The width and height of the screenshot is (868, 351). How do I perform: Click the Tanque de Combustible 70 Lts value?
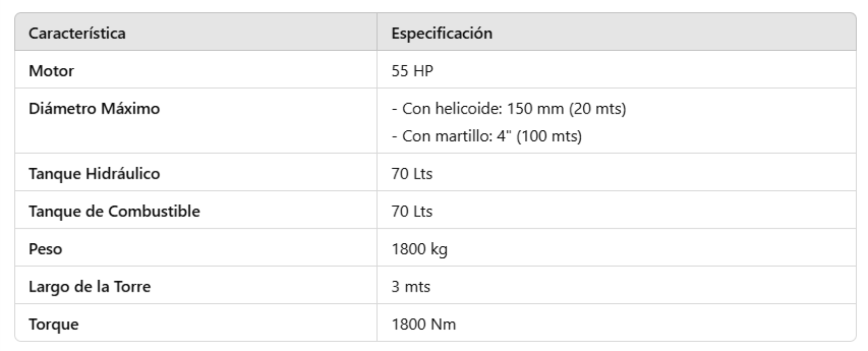(411, 211)
